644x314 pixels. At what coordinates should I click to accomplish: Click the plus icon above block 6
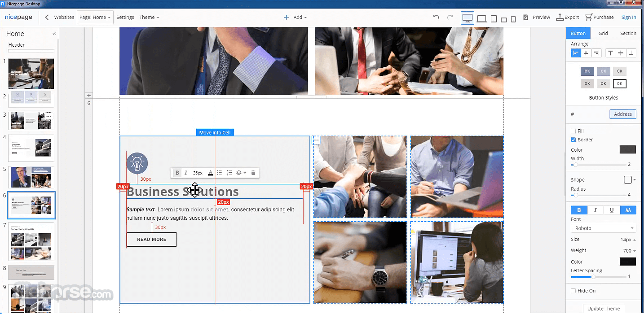[x=89, y=96]
